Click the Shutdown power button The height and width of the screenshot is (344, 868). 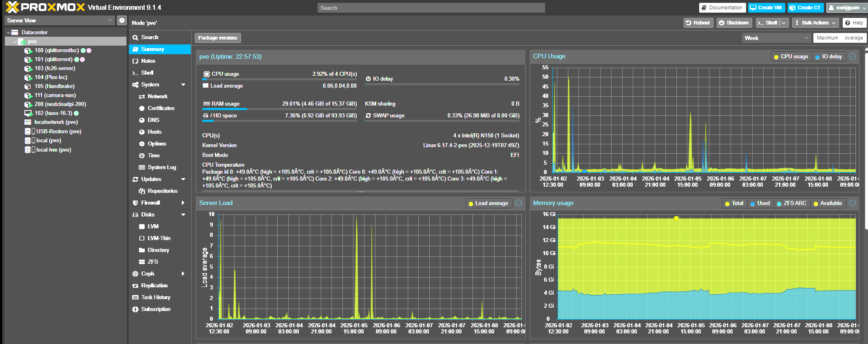(733, 23)
